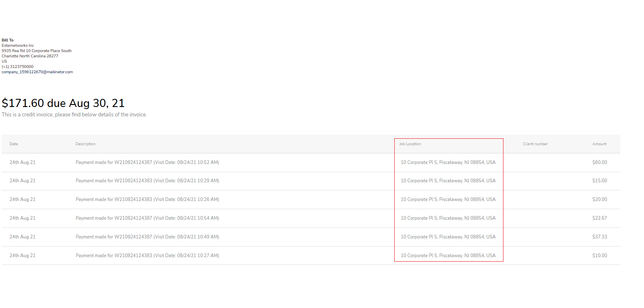
Task: Click the 'This is a credit invoice' note
Action: [74, 115]
